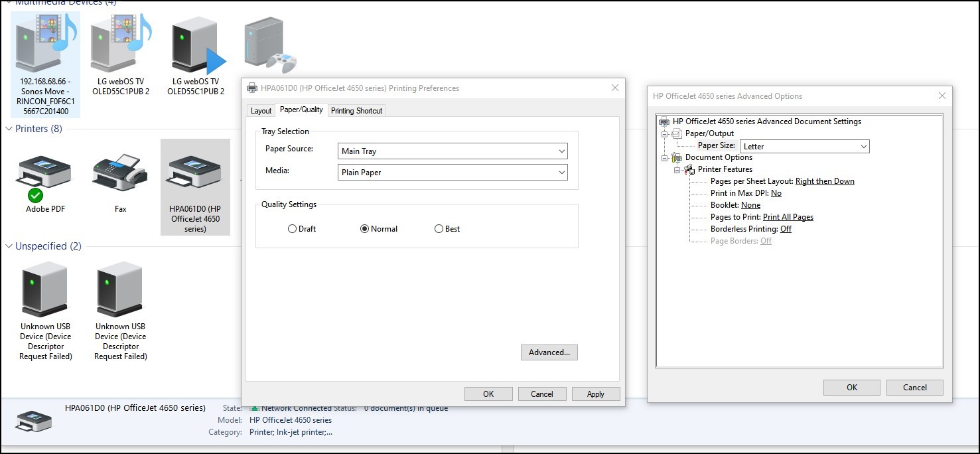Select Normal quality setting
The image size is (980, 454).
[x=365, y=228]
